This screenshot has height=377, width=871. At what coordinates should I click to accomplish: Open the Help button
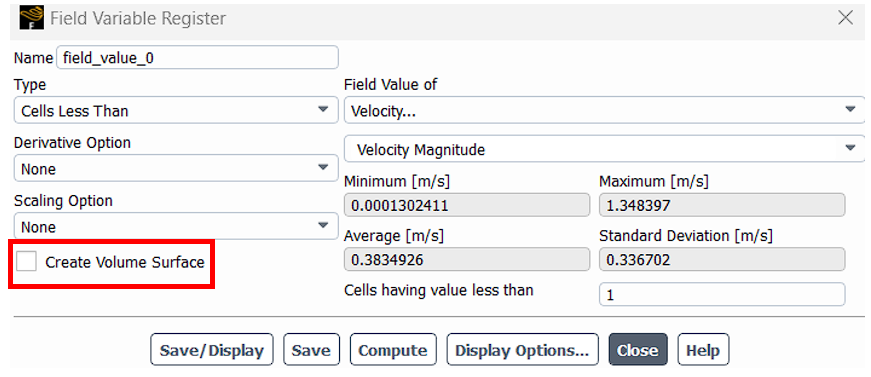tap(703, 350)
